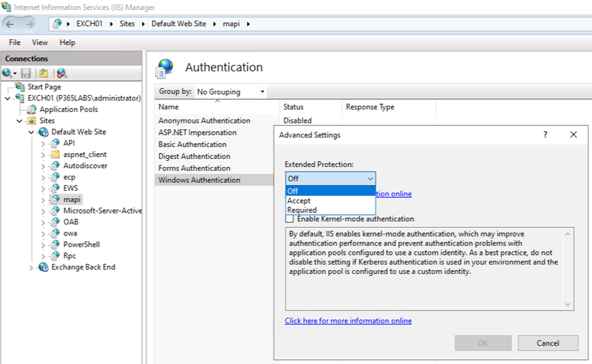Click the back navigation arrow
This screenshot has height=364, width=592.
tap(10, 24)
